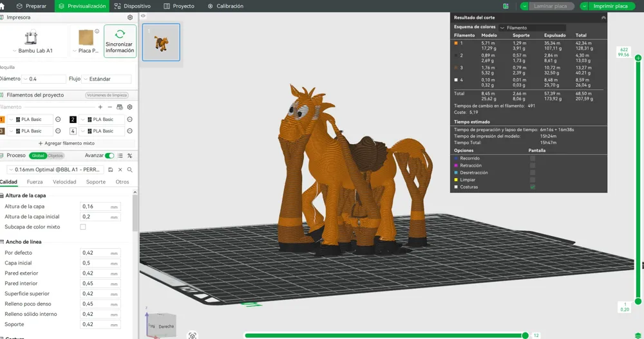Viewport: 644px width, 339px height.
Task: Open the Esquema de colores Filamento dropdown
Action: click(533, 28)
